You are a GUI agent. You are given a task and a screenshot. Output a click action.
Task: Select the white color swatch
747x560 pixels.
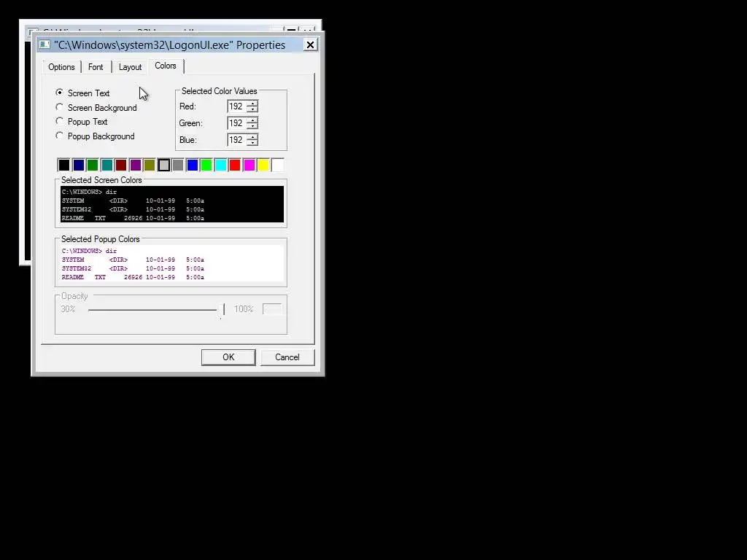(278, 165)
